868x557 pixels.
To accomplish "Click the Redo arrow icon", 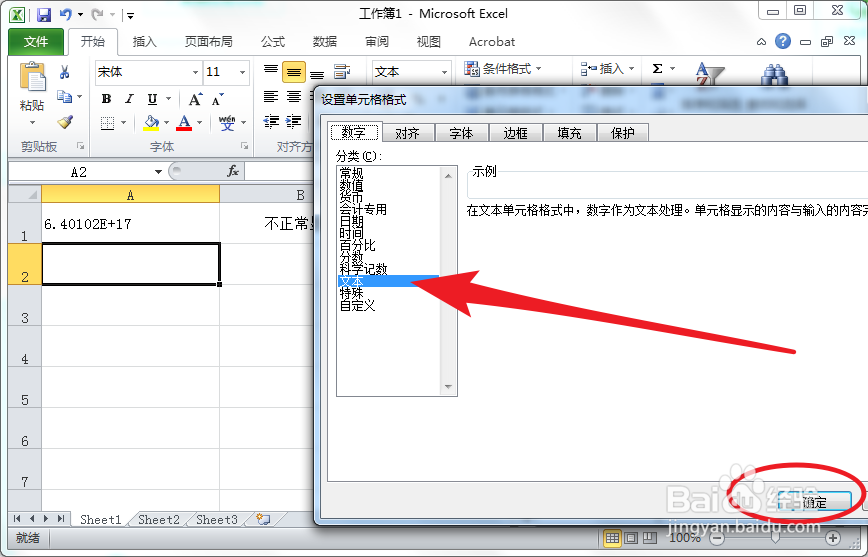I will click(x=98, y=14).
